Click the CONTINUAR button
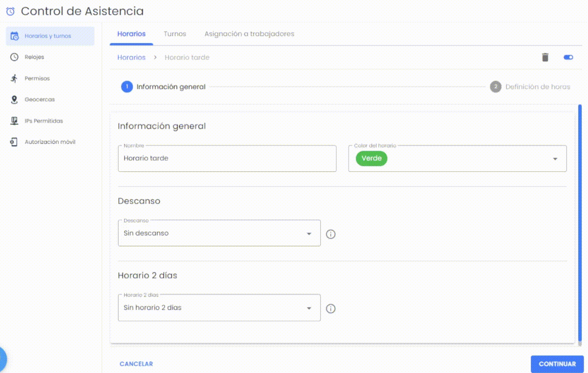This screenshot has height=373, width=588. (x=557, y=364)
